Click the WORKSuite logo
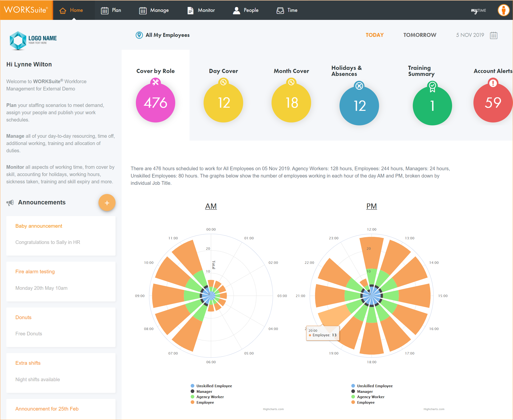 tap(26, 10)
